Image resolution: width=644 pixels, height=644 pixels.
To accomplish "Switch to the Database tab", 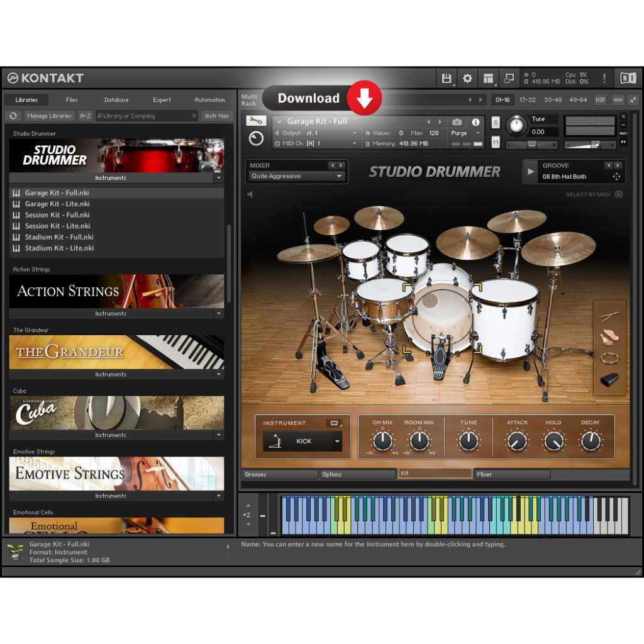I will (116, 100).
